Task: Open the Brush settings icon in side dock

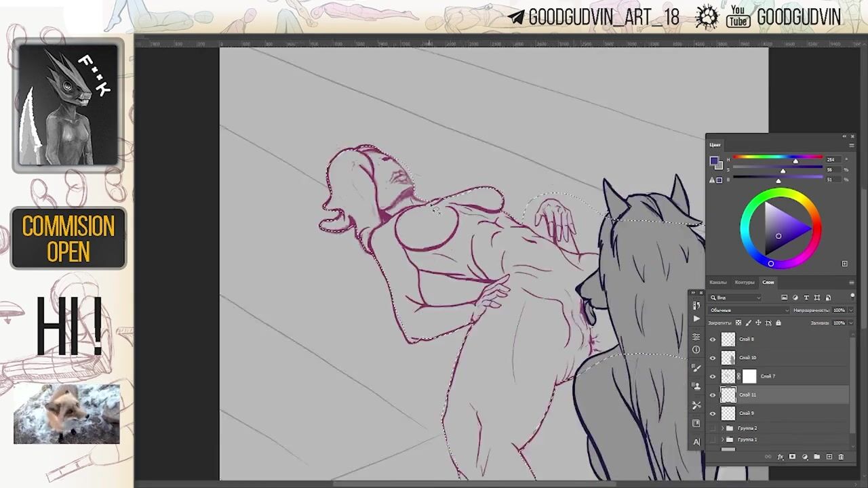Action: tap(696, 368)
